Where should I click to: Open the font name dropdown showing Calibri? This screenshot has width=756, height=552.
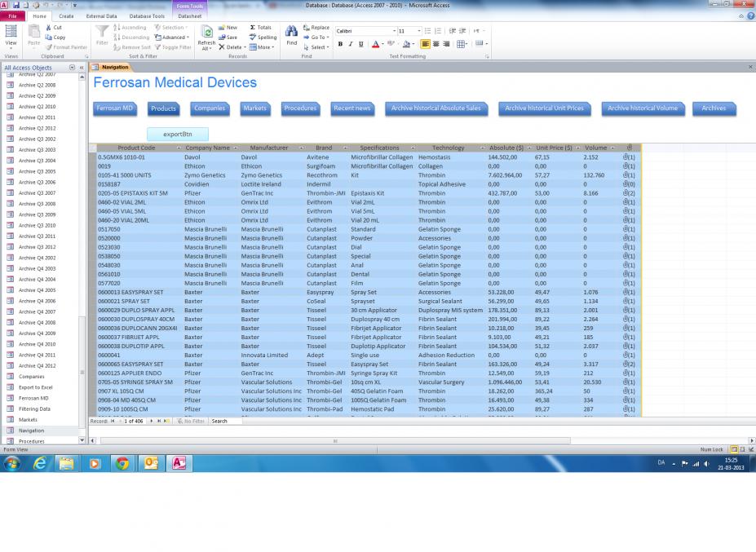tap(395, 31)
